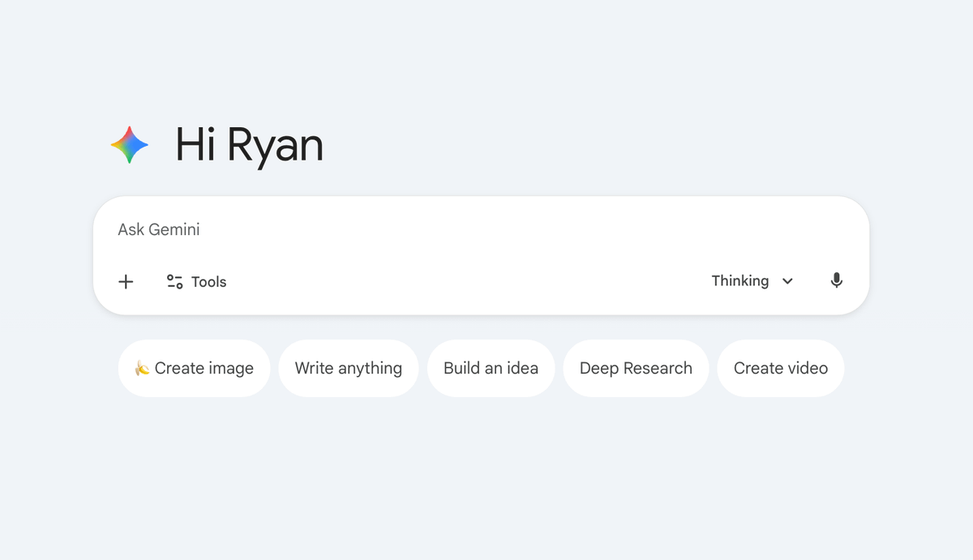Select the Create image suggestion chip
Viewport: 973px width, 560px height.
pos(194,369)
